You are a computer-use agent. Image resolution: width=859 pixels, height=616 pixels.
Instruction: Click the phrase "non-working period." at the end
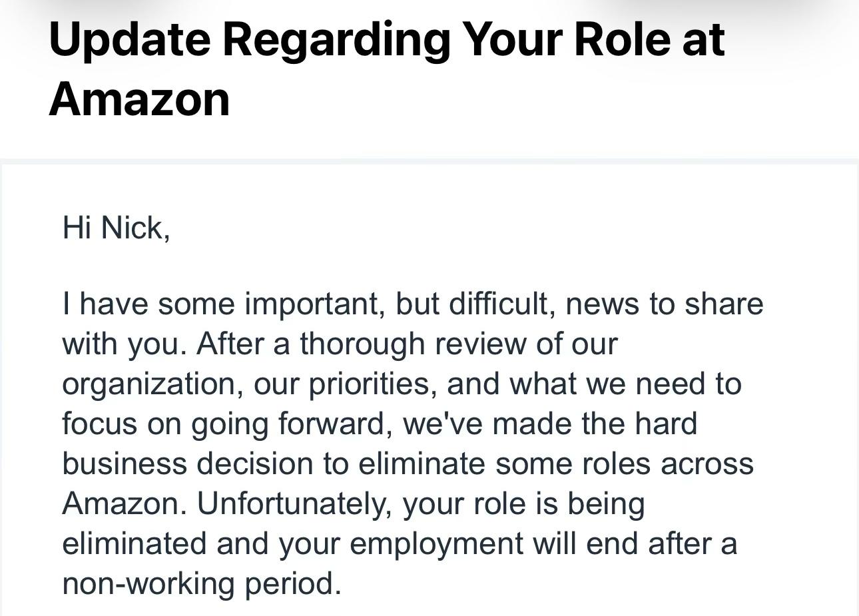pos(202,583)
